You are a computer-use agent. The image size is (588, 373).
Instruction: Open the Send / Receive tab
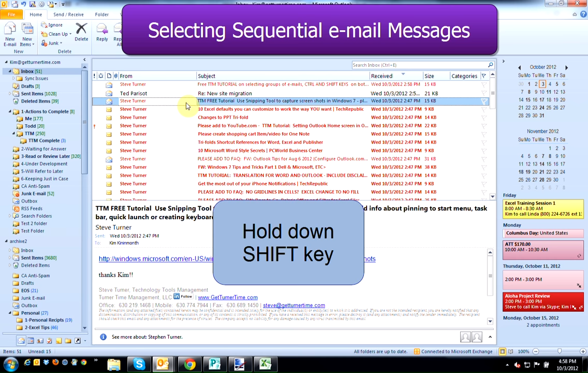(x=68, y=15)
